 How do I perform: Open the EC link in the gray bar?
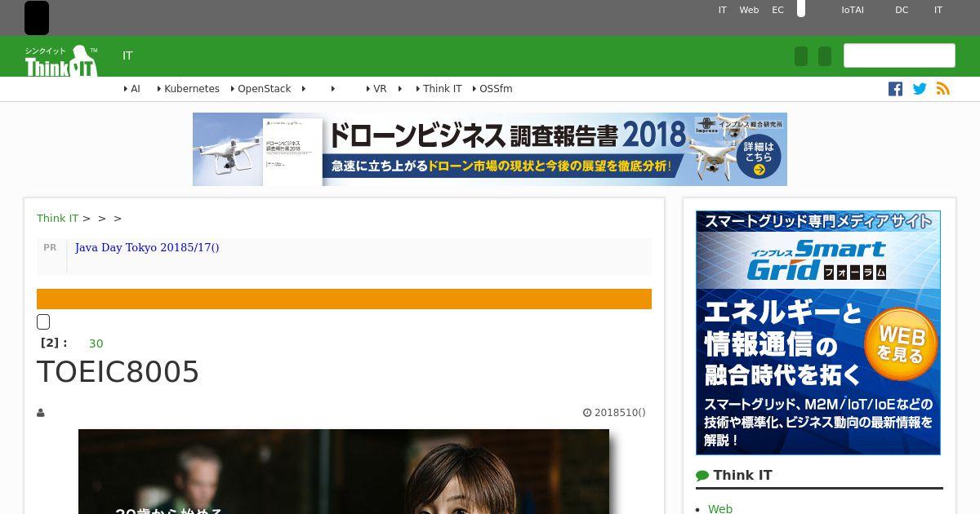[x=777, y=11]
